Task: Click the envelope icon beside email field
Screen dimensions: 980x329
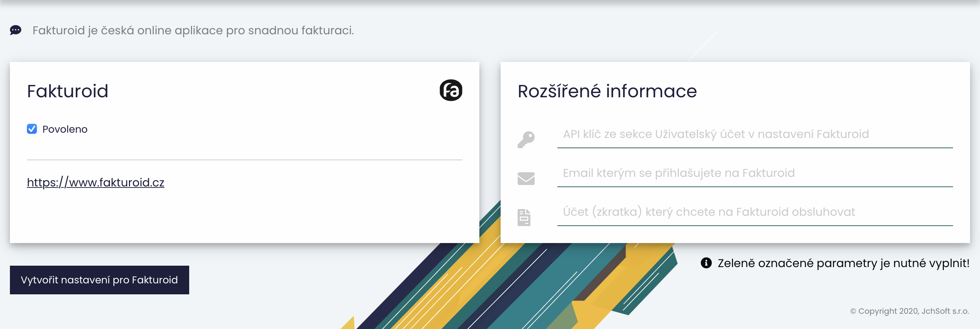Action: 526,178
